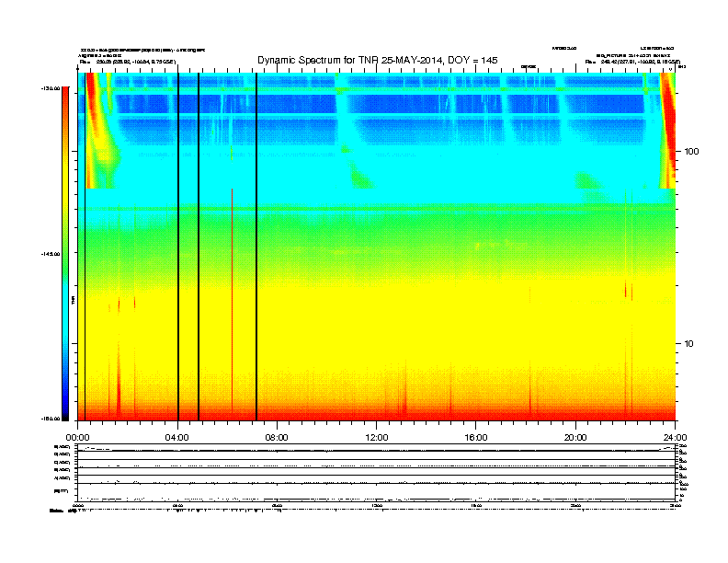Click the 100 frequency axis label
728x563 pixels.
pos(691,152)
